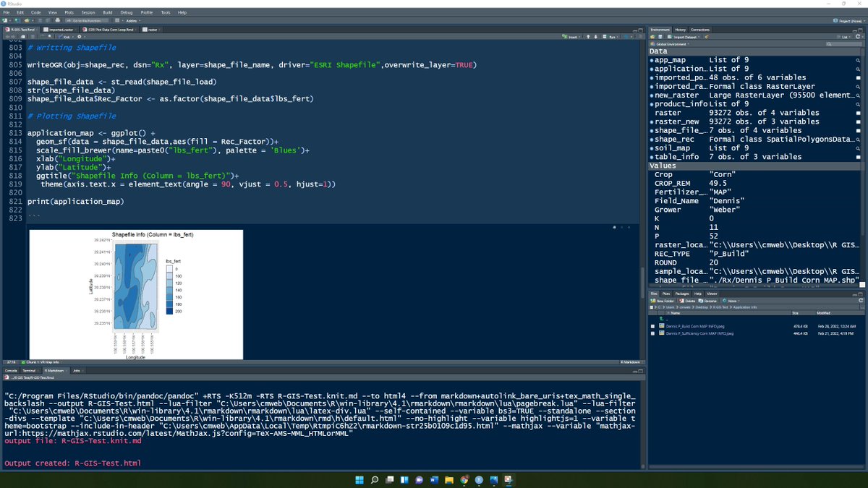The height and width of the screenshot is (488, 868).
Task: Open the Session menu
Action: 88,12
